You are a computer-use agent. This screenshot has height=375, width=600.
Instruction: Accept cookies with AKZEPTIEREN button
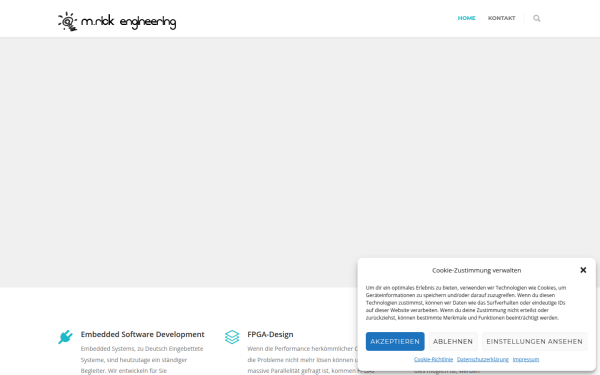point(395,341)
